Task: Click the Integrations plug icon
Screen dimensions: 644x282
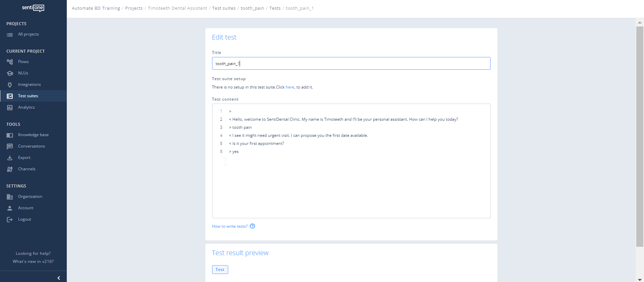Action: pos(10,85)
